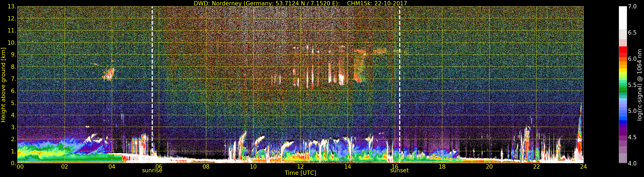Image resolution: width=644 pixels, height=177 pixels.
Task: Click the '12.' height axis tick label
Action: (12, 18)
